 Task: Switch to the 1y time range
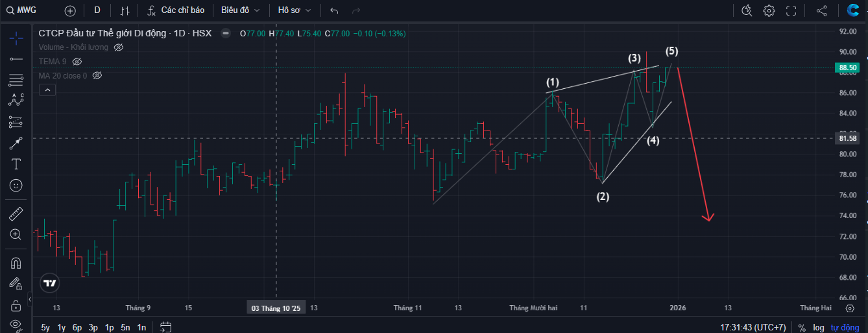tap(61, 327)
